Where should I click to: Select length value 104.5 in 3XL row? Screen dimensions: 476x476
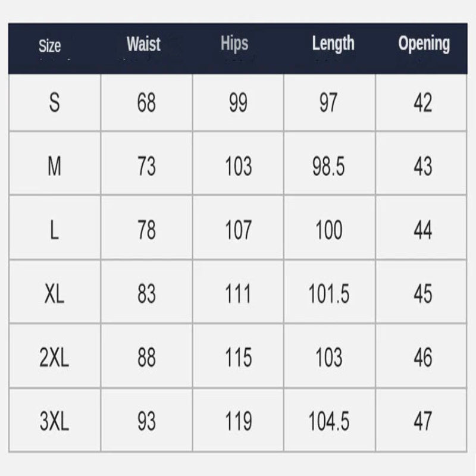(328, 422)
